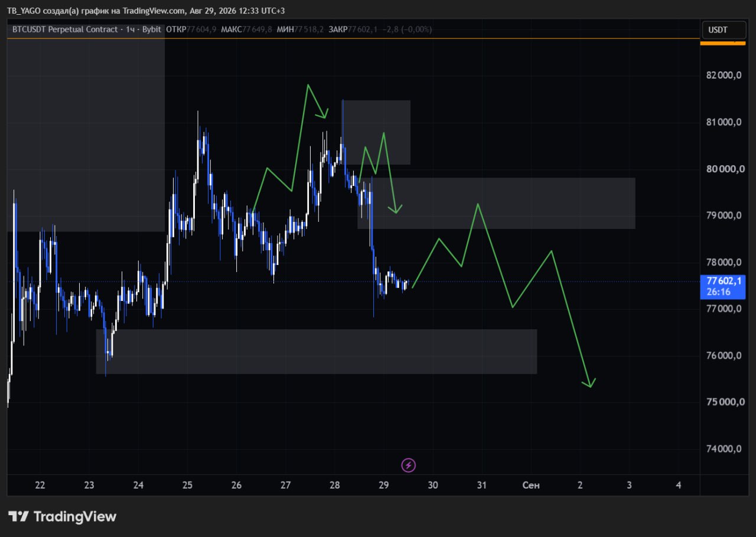This screenshot has width=756, height=537.
Task: Click the МИН low value 77 518,2
Action: click(x=309, y=29)
